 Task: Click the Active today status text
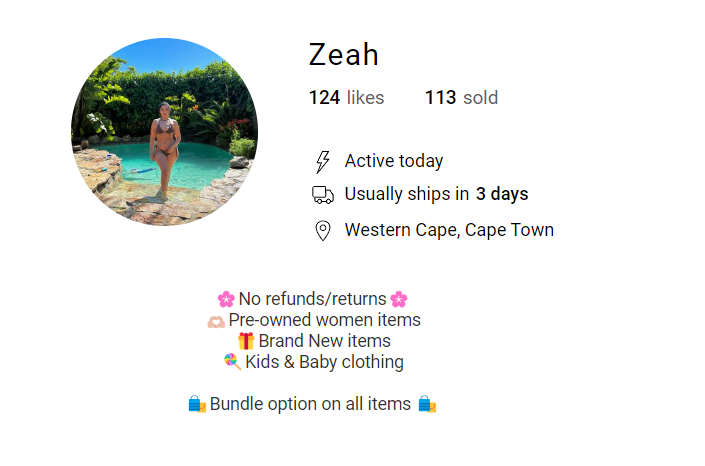pyautogui.click(x=394, y=161)
